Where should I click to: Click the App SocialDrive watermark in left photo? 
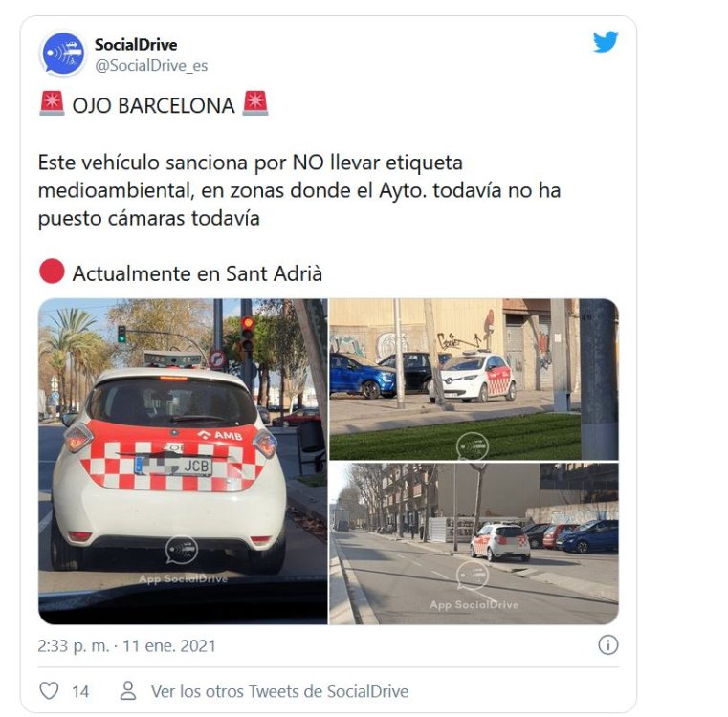click(183, 578)
